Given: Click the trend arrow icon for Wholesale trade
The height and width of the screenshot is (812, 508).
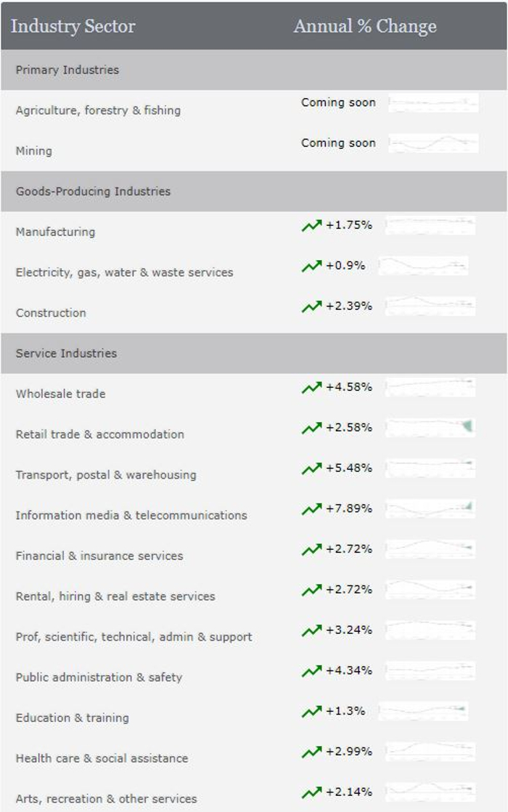Looking at the screenshot, I should pyautogui.click(x=311, y=387).
